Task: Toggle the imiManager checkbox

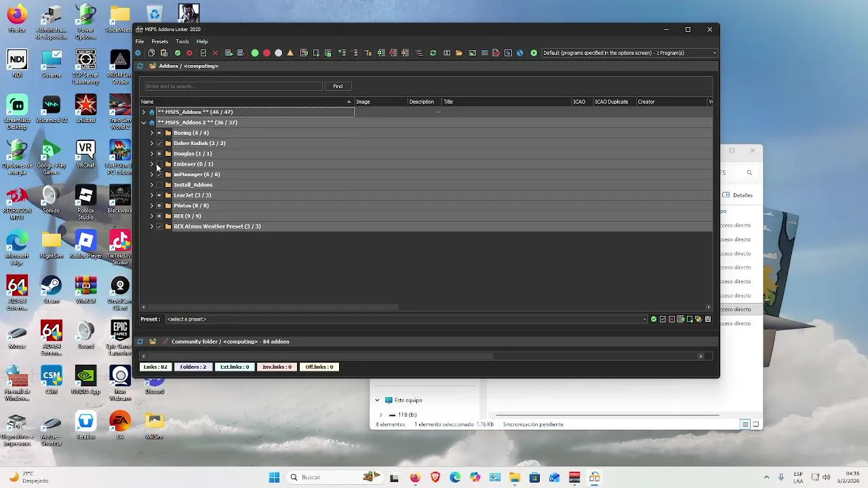Action: point(159,174)
